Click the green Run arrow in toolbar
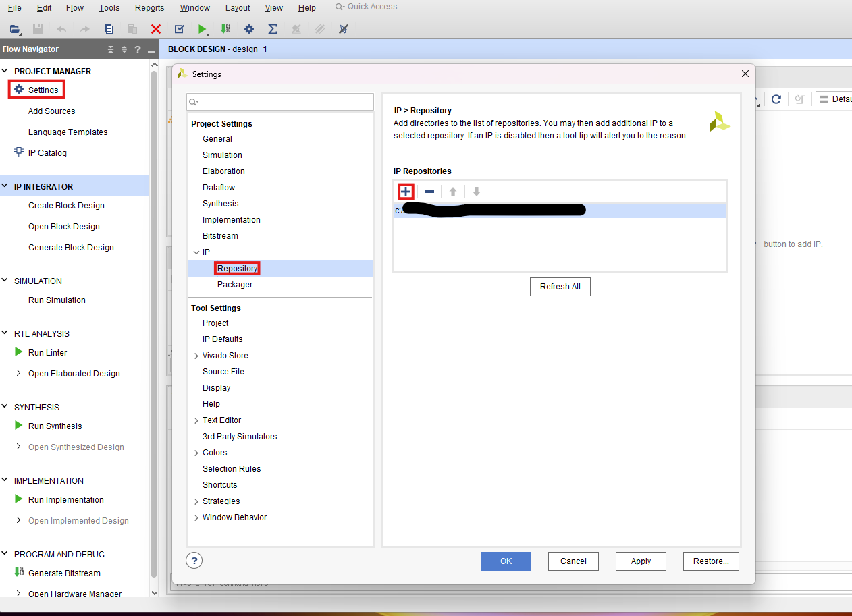Image resolution: width=852 pixels, height=616 pixels. (x=203, y=29)
